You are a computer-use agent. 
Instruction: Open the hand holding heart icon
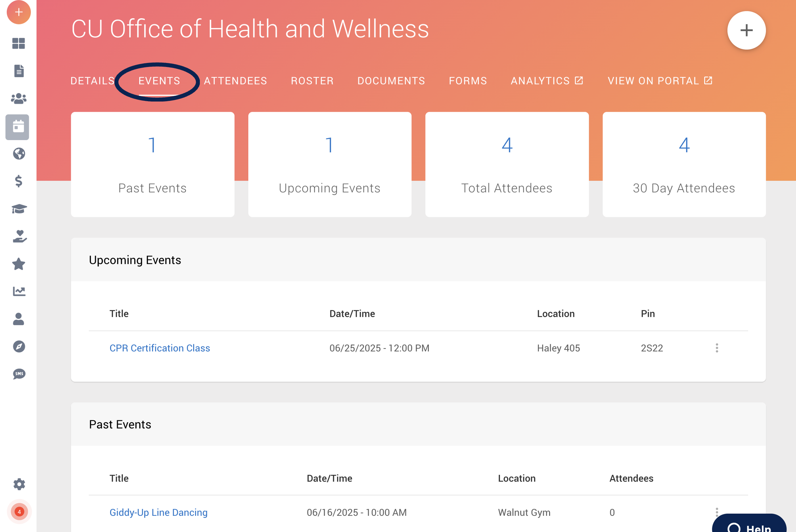19,236
